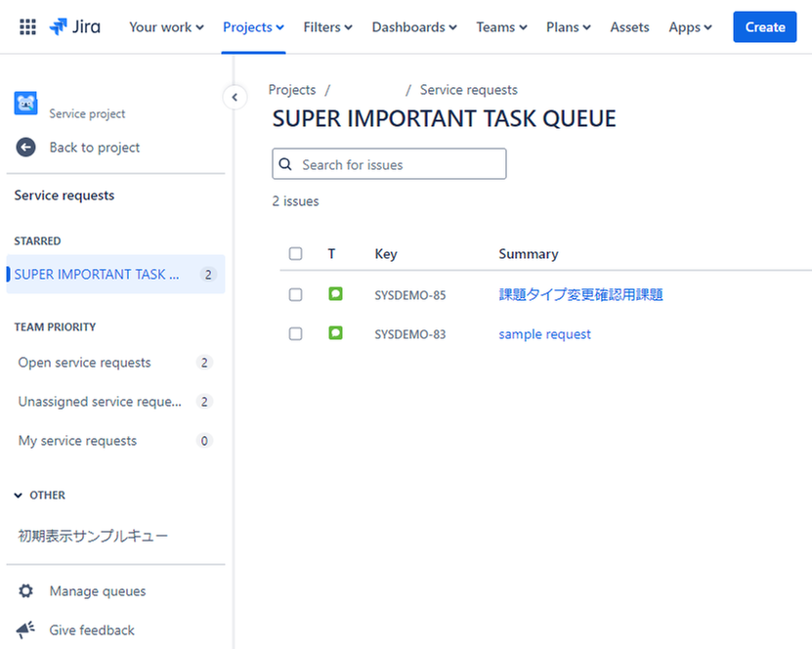
Task: Open the Projects dropdown menu
Action: [x=253, y=27]
